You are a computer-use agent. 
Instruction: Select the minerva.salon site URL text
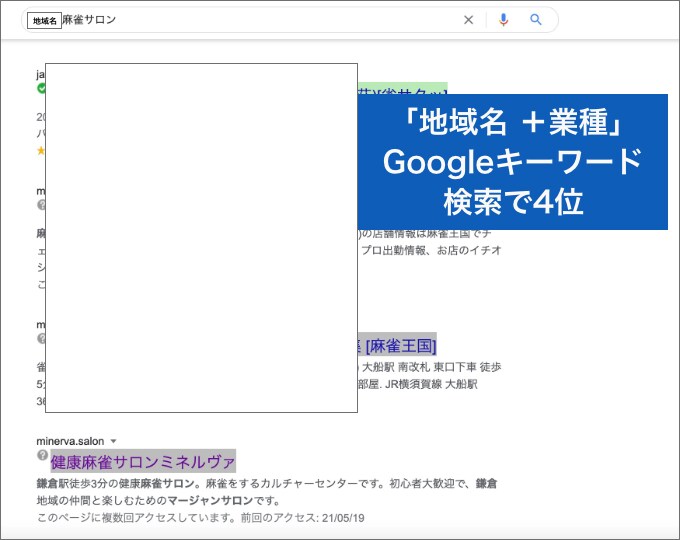click(70, 442)
